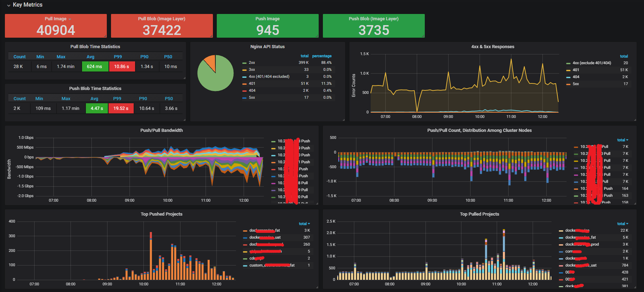Sort Top Pulled Projects legend by total

(x=622, y=224)
